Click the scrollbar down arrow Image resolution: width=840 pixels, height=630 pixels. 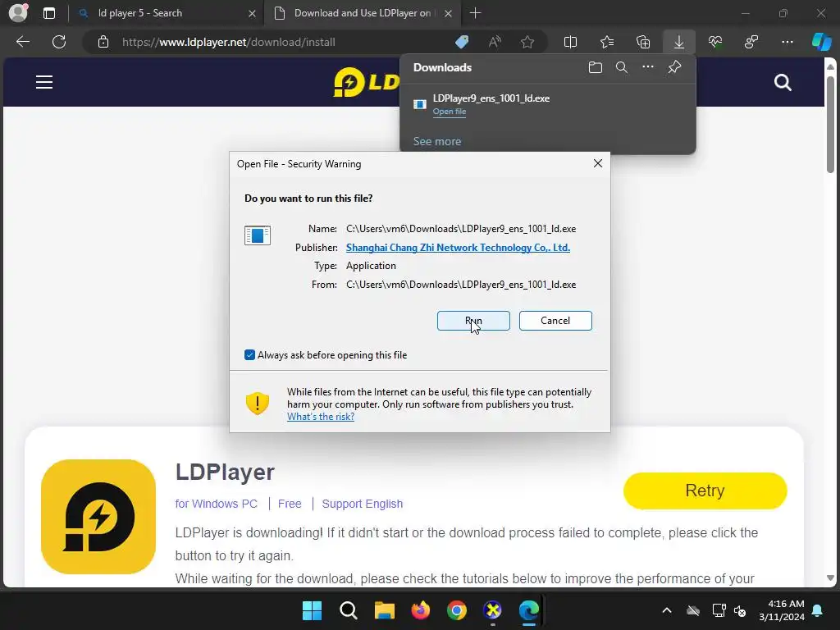point(830,578)
